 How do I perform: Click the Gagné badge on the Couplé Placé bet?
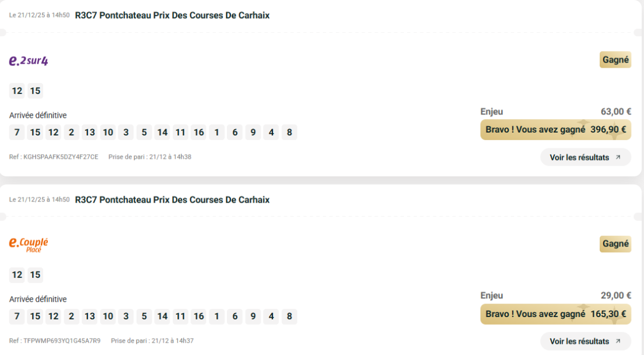click(x=615, y=243)
